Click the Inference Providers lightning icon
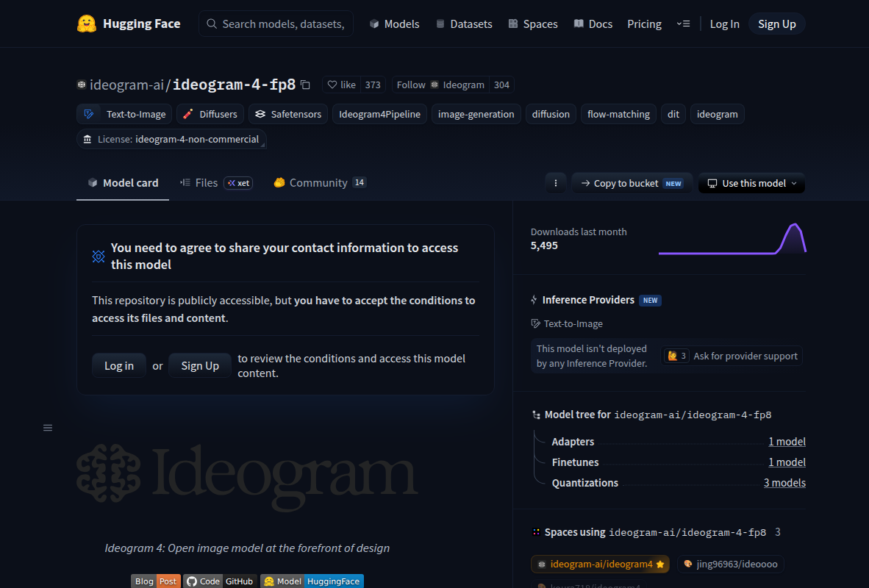The height and width of the screenshot is (588, 869). pyautogui.click(x=534, y=300)
